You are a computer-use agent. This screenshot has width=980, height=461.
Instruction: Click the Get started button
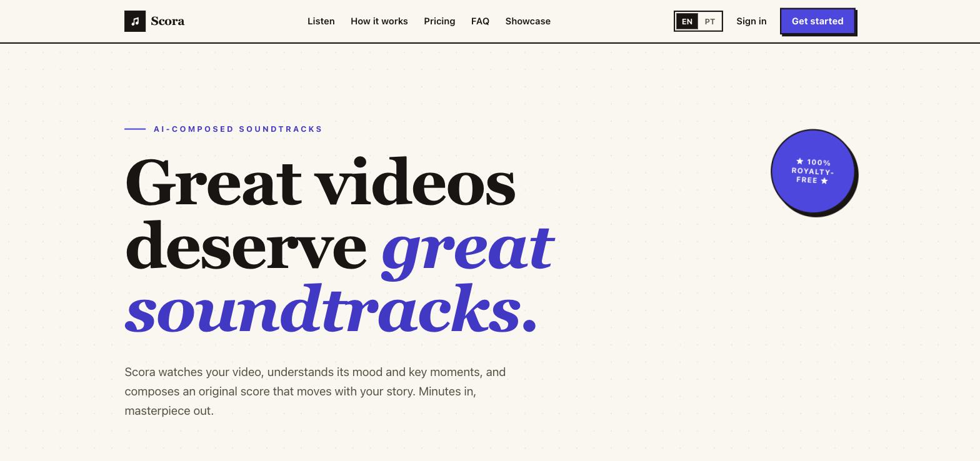pyautogui.click(x=817, y=21)
